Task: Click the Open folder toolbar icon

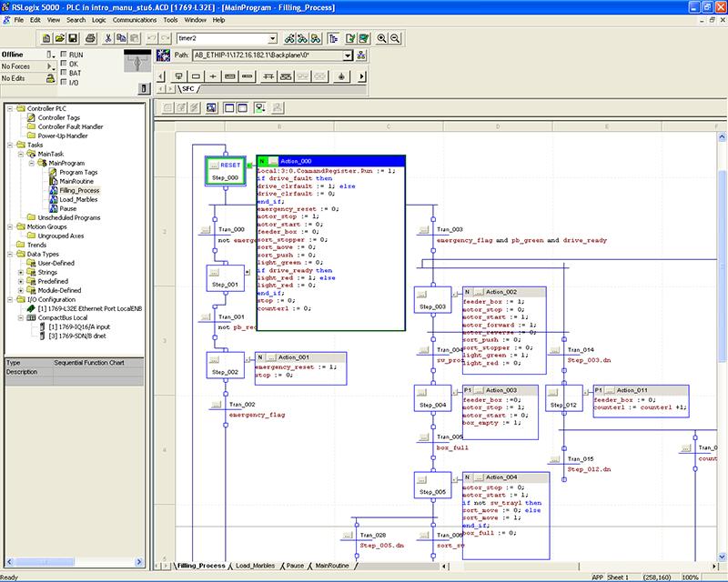Action: (59, 38)
